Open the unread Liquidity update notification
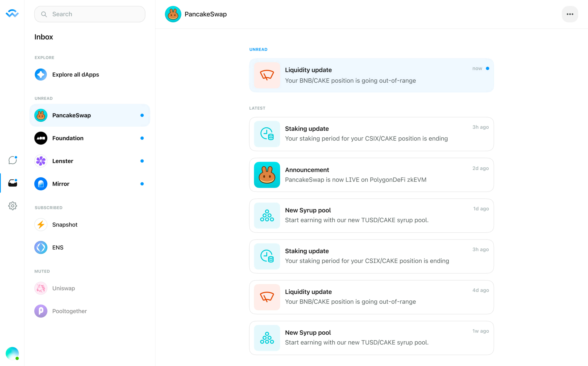The height and width of the screenshot is (366, 588). 371,75
